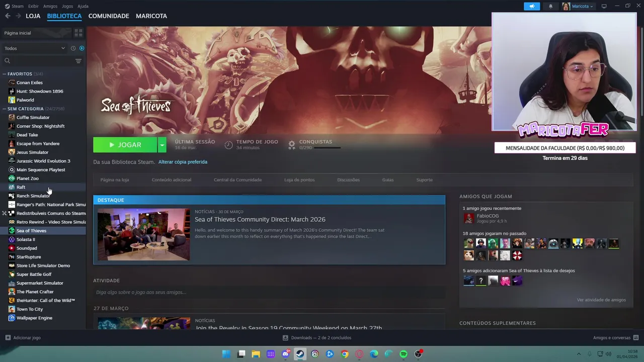Viewport: 644px width, 362px height.
Task: Toggle the ready-to-play filter icon
Action: pos(82,48)
